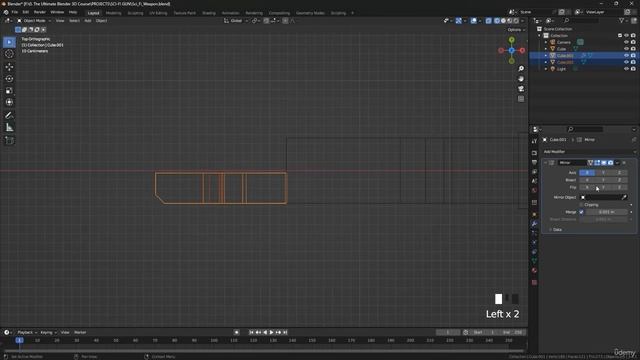Select the Move tool
This screenshot has width=640, height=360.
(x=9, y=67)
